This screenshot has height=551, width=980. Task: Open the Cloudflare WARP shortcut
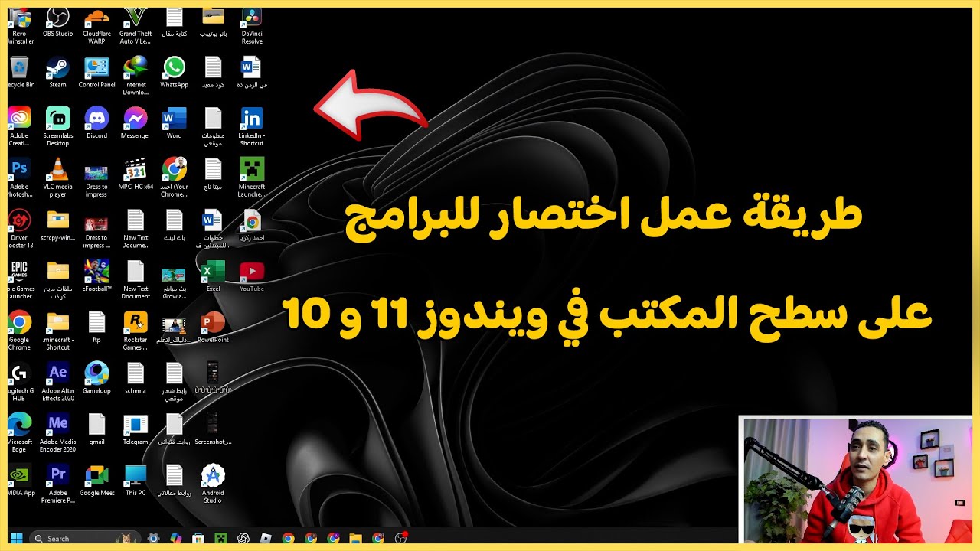pos(96,25)
